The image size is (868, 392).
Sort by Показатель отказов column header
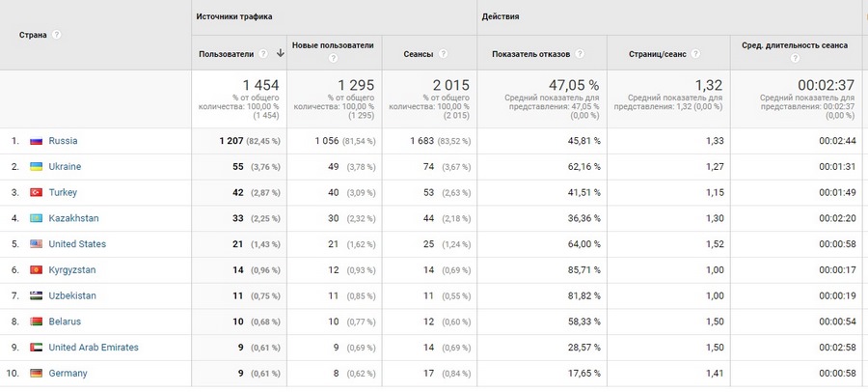pyautogui.click(x=530, y=54)
